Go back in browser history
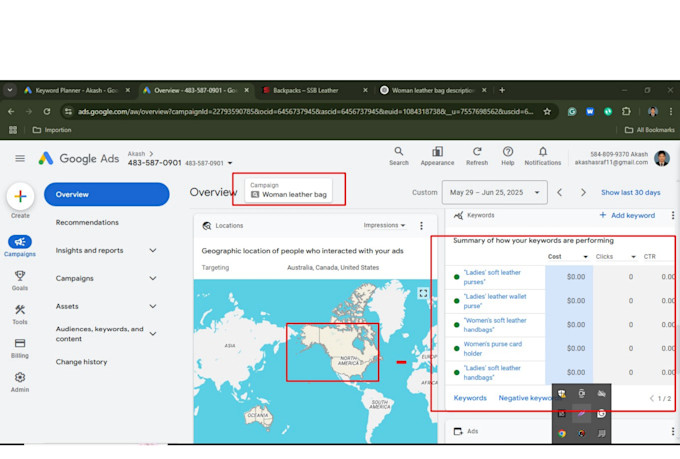The image size is (680, 459). pos(11,111)
